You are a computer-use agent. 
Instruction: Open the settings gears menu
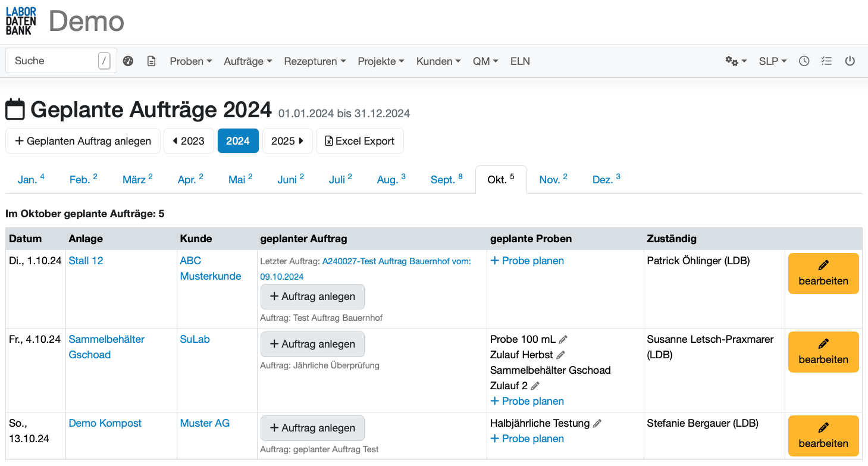point(735,61)
